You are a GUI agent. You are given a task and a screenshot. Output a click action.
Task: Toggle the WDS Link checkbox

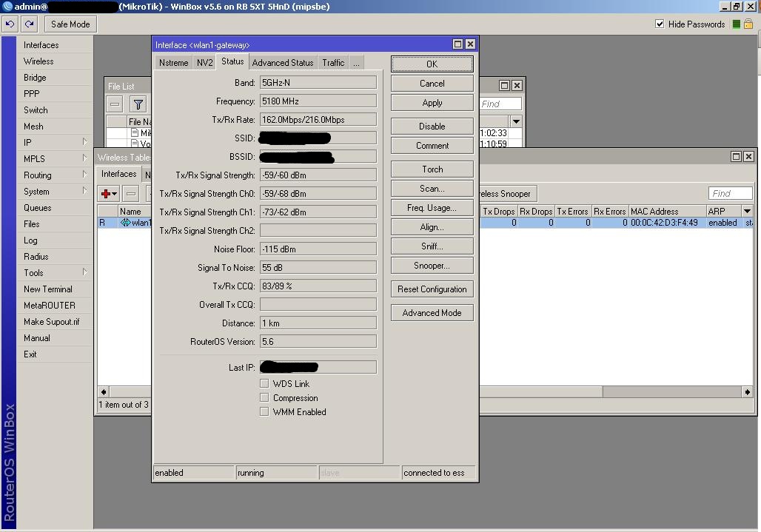[x=264, y=383]
